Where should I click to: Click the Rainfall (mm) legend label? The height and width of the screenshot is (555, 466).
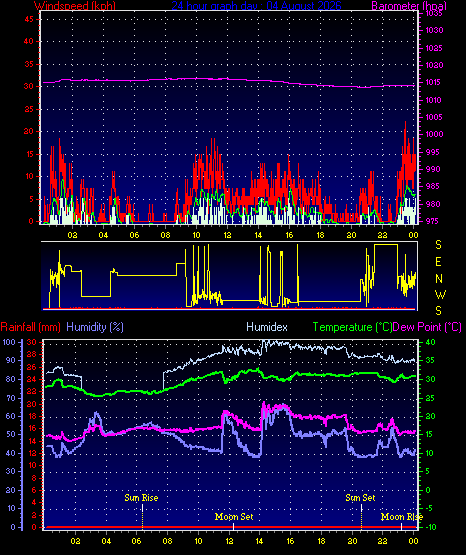(x=30, y=327)
